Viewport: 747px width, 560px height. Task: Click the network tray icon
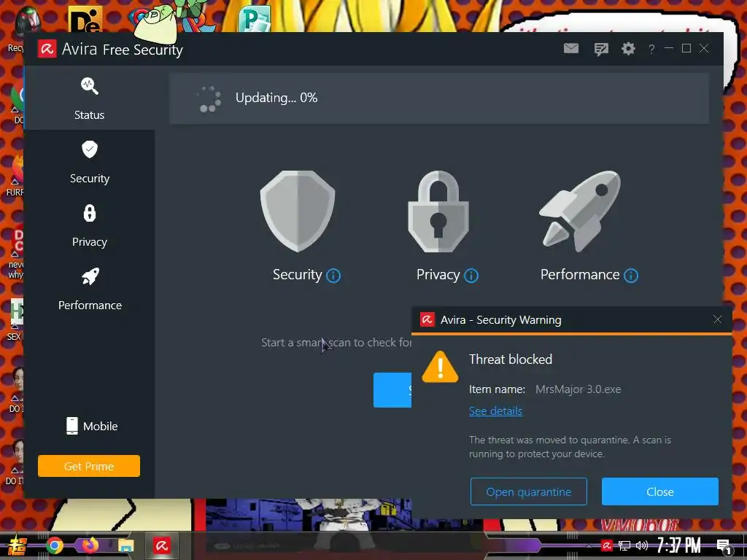click(x=624, y=545)
